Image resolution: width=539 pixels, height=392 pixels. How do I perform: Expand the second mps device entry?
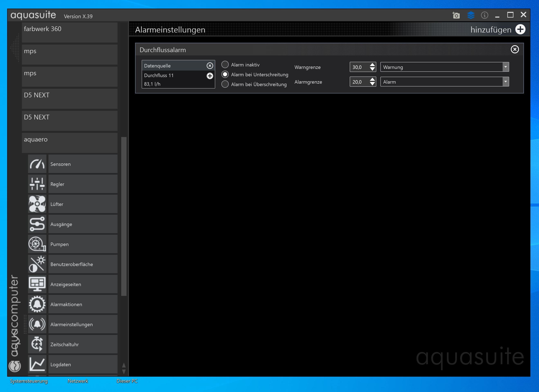tap(70, 77)
